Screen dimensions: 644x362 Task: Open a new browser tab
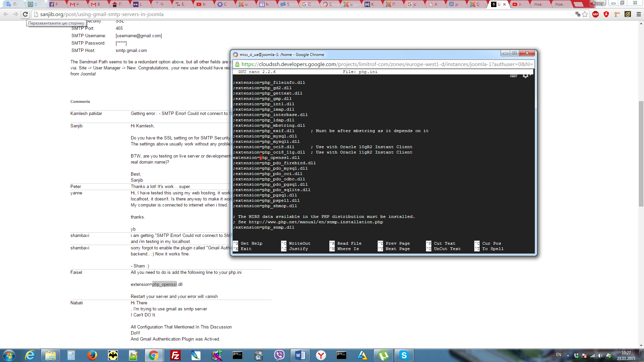click(x=578, y=4)
